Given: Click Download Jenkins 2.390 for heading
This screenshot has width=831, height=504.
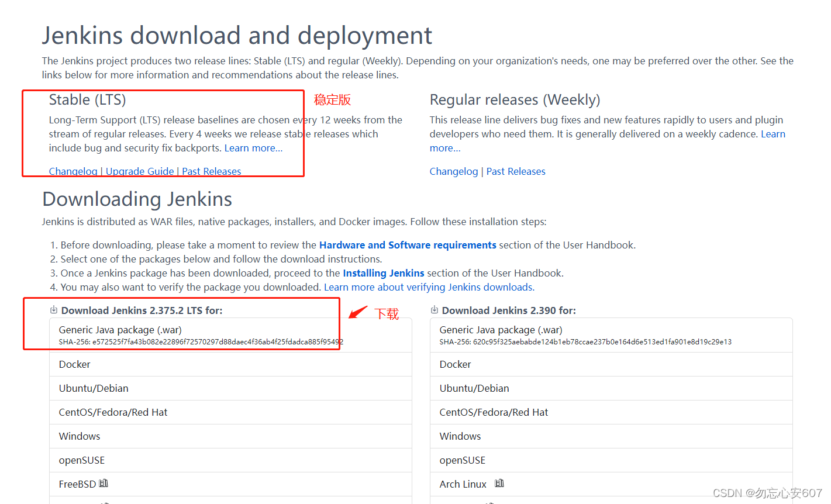Looking at the screenshot, I should tap(509, 310).
